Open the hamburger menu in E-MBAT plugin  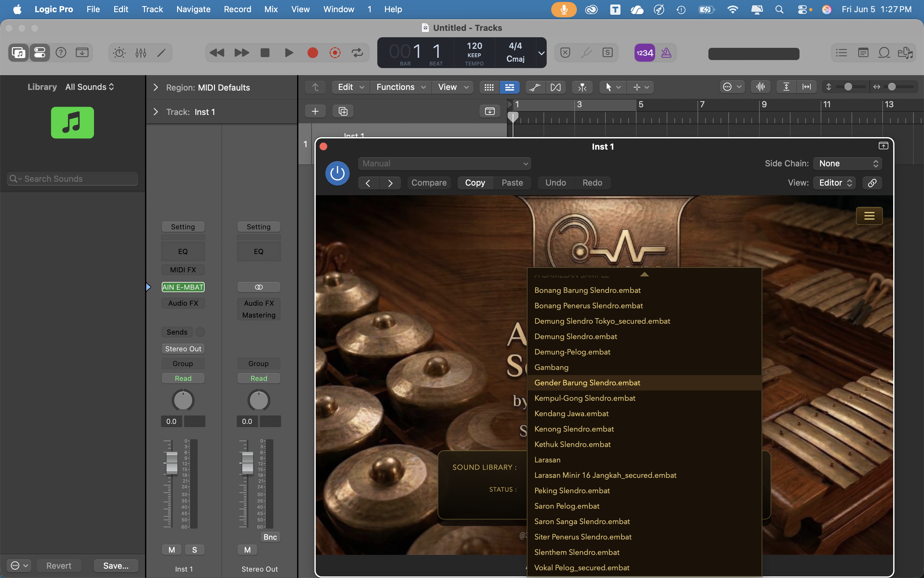coord(869,215)
